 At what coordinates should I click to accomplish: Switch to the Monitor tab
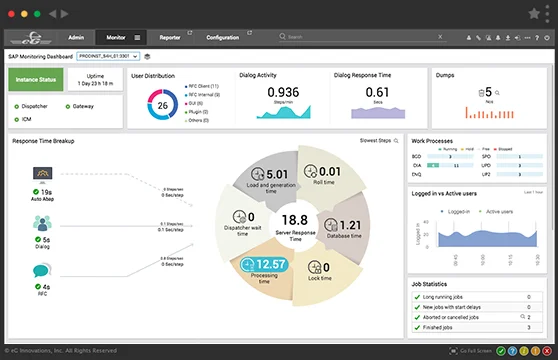click(116, 37)
